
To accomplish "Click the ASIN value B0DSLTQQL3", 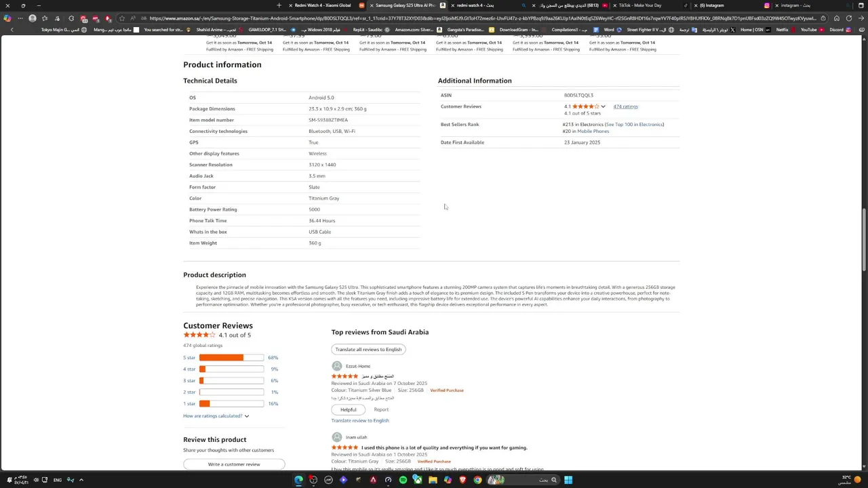I will click(x=578, y=96).
